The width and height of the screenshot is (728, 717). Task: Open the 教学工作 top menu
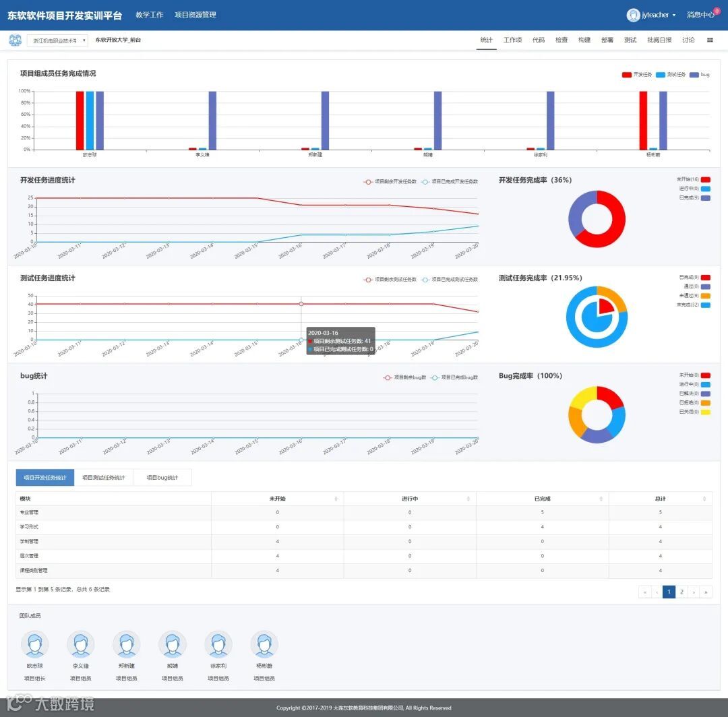tap(149, 15)
